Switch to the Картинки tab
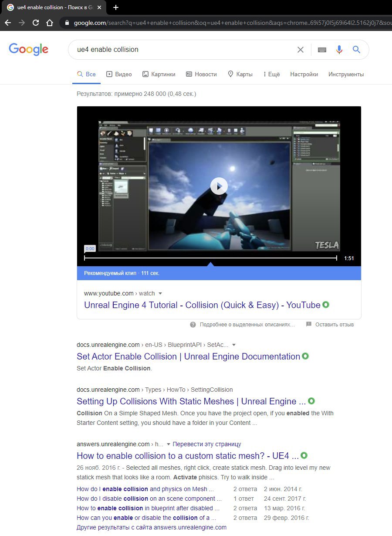 pyautogui.click(x=159, y=75)
